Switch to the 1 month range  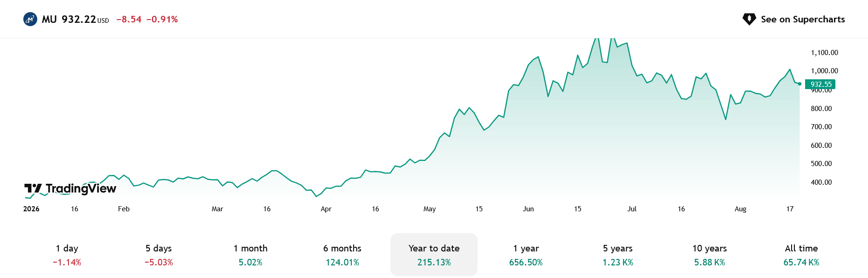[x=251, y=255]
